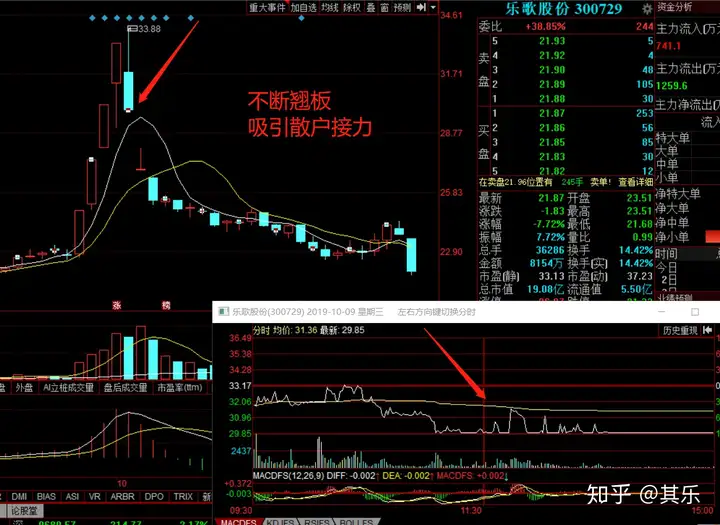
Task: Select the MACDFS tab in intraday window
Action: coord(239,522)
